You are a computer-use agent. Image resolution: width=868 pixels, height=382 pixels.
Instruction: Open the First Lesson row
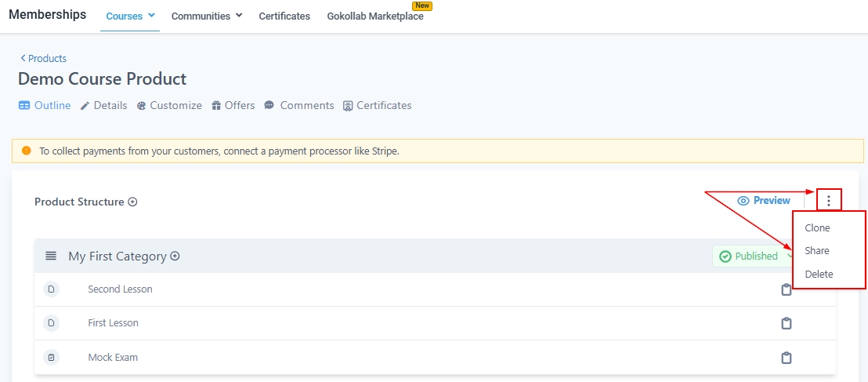pos(113,323)
